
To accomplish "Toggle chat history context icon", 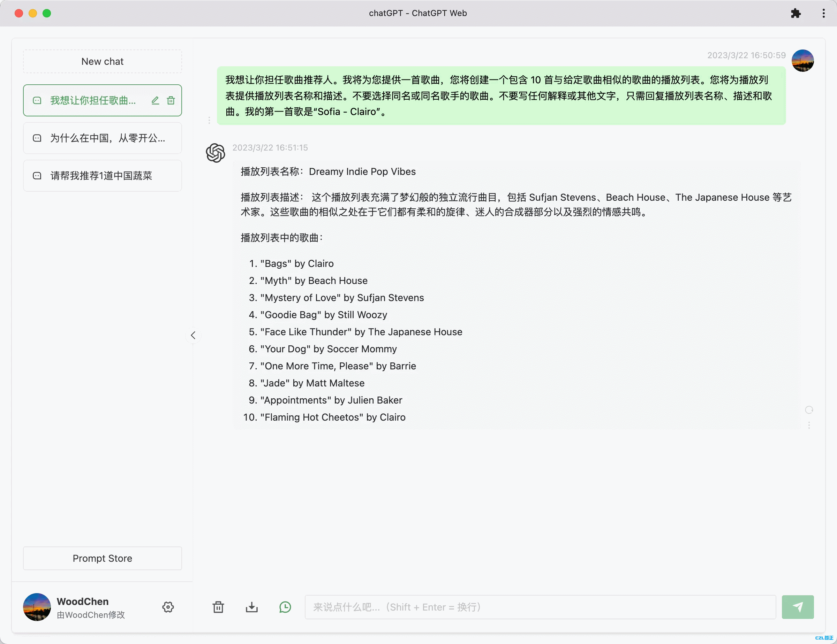I will [x=285, y=607].
